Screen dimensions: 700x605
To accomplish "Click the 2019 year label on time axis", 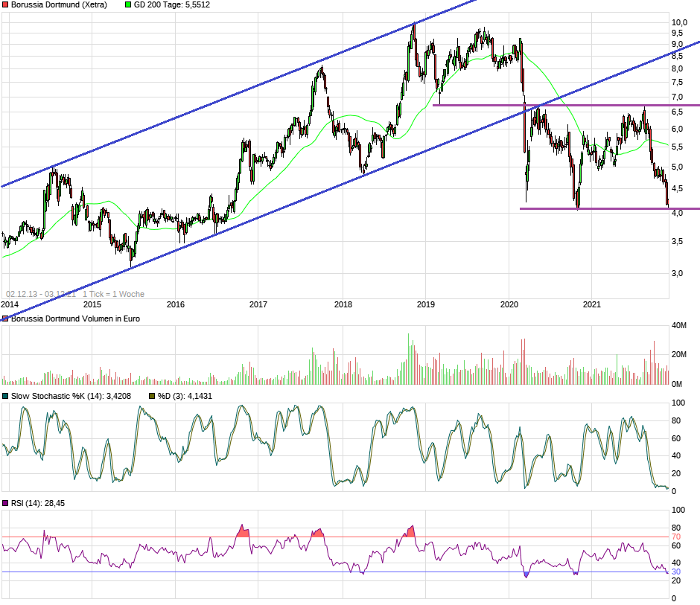I will tap(425, 304).
